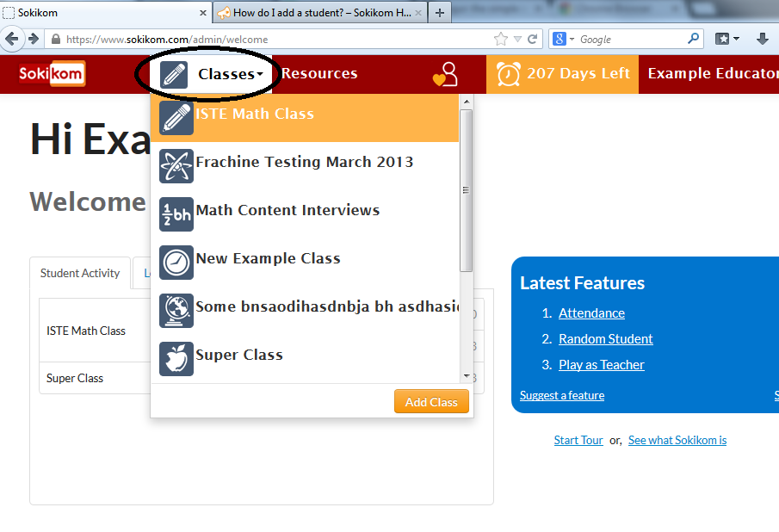
Task: Open the Classes dropdown menu
Action: (211, 74)
